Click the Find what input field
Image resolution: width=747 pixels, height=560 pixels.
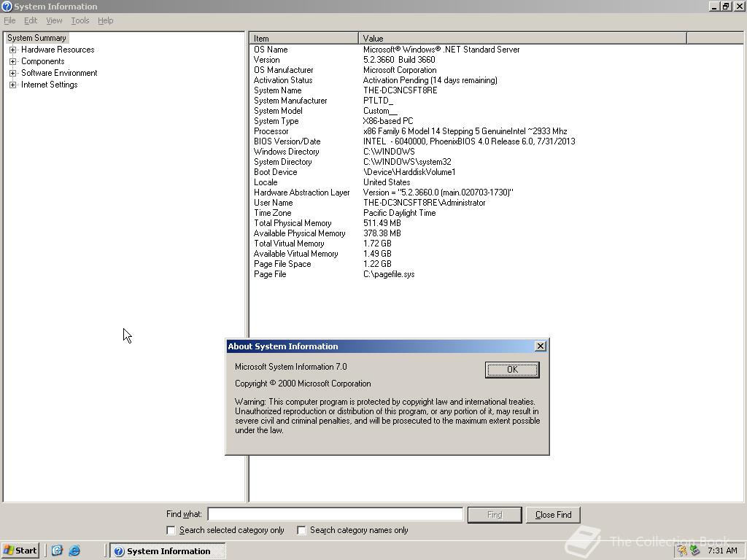[x=336, y=514]
